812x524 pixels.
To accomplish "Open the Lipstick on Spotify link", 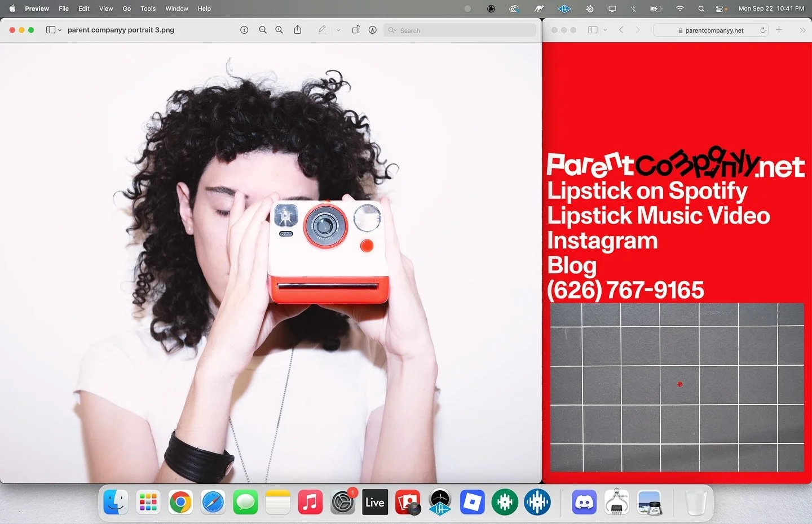I will tap(647, 191).
